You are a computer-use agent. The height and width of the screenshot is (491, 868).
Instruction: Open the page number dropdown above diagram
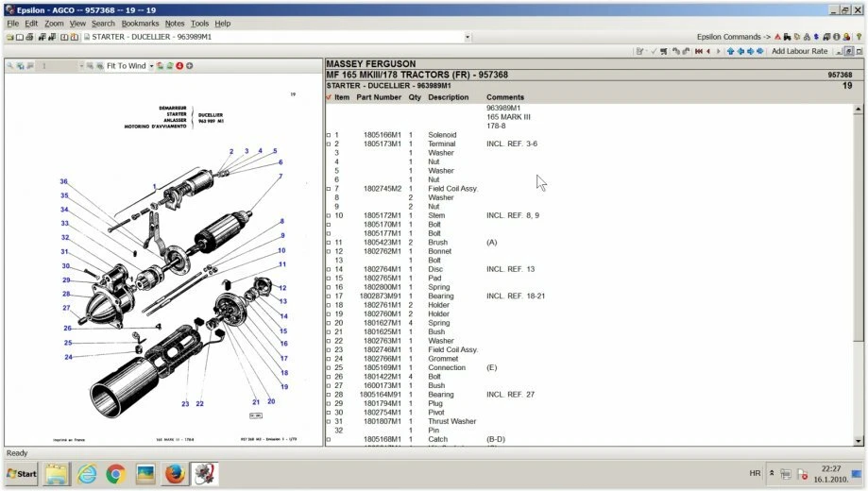(x=81, y=66)
